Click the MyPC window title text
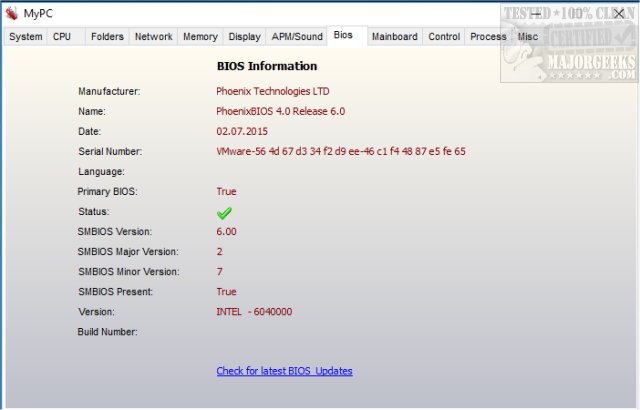 [x=38, y=13]
